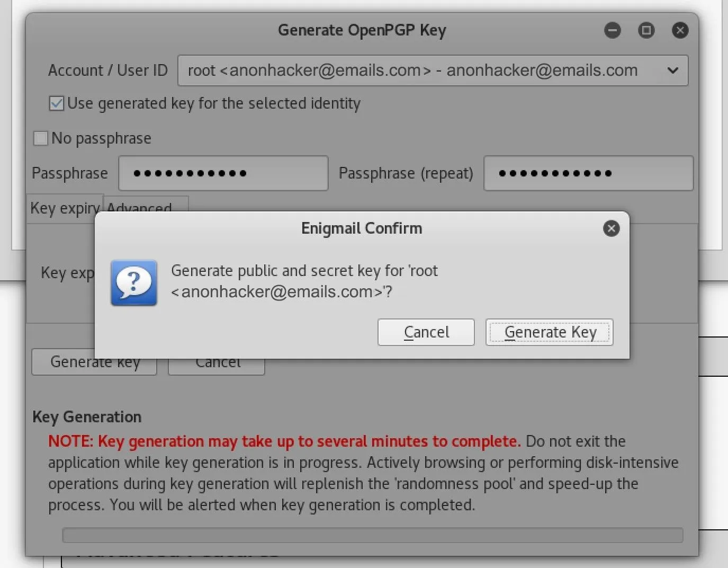Click Cancel in the Generate OpenPGP Key window
This screenshot has height=568, width=728.
(x=217, y=366)
